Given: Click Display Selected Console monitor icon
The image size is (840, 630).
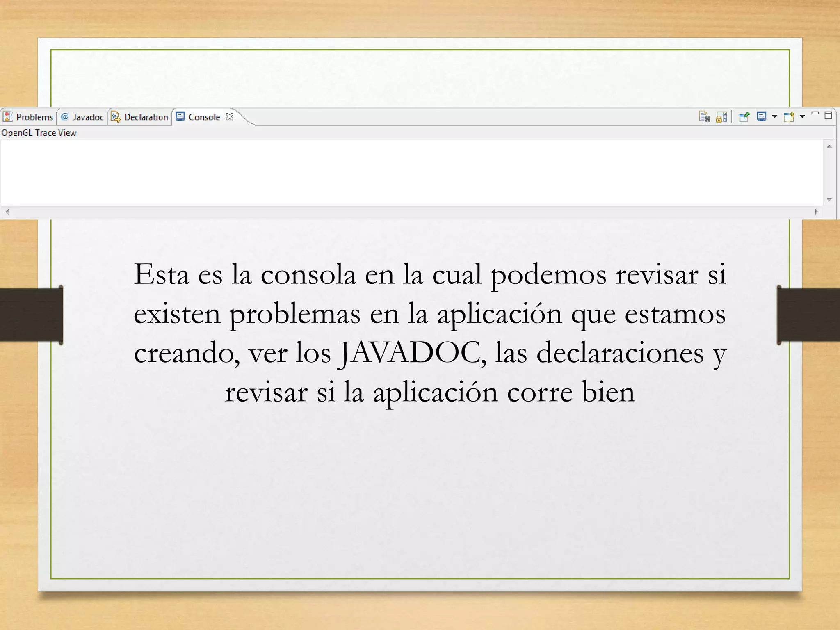Looking at the screenshot, I should tap(762, 117).
